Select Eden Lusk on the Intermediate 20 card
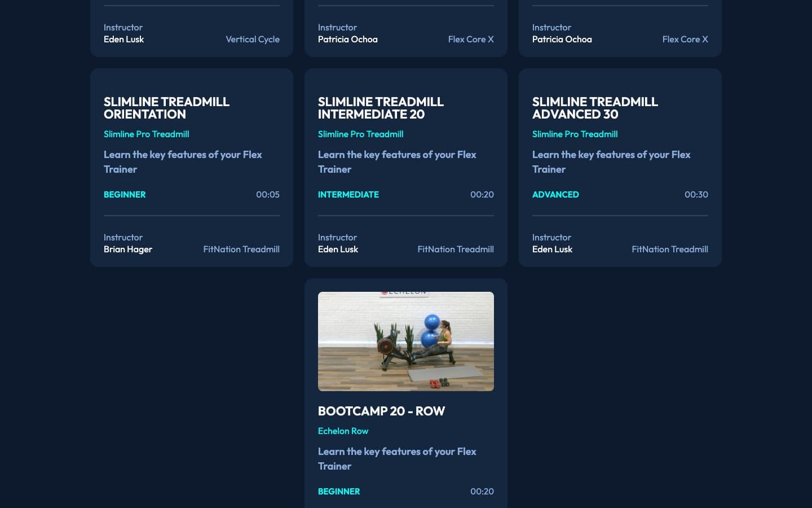Image resolution: width=812 pixels, height=508 pixels. coord(338,249)
